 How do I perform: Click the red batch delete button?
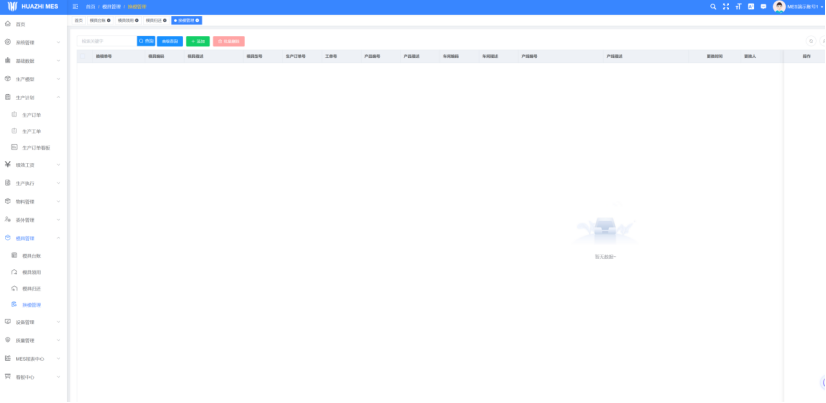228,41
